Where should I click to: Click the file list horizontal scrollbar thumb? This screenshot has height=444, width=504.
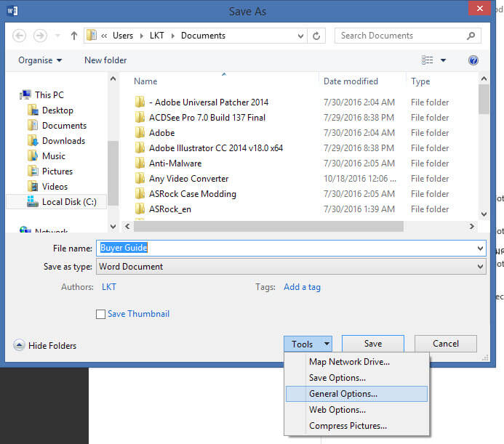point(268,226)
